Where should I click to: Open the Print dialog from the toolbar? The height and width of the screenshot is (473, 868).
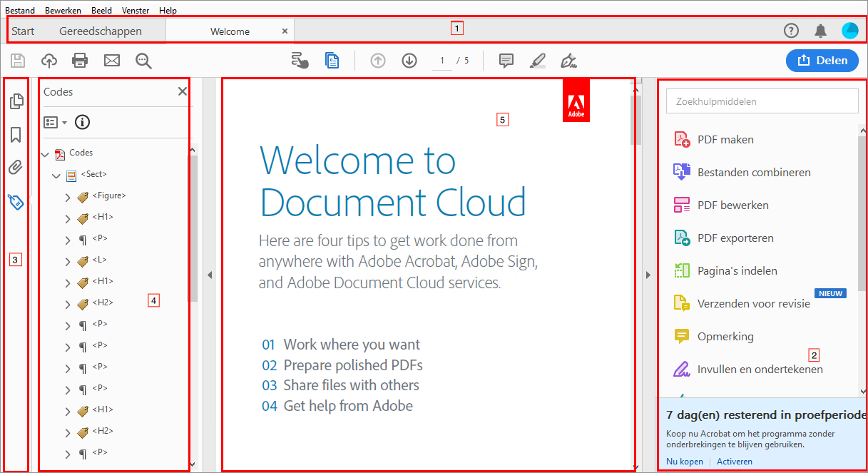tap(80, 61)
